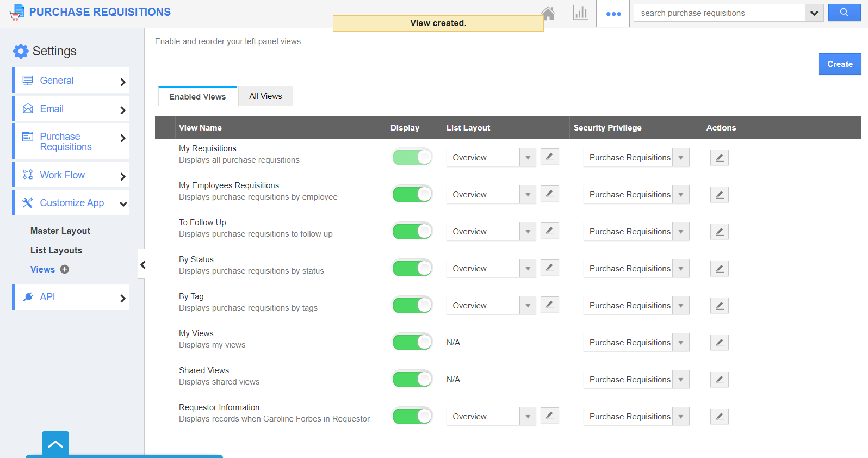868x458 pixels.
Task: Add a new view via plus icon
Action: (65, 269)
